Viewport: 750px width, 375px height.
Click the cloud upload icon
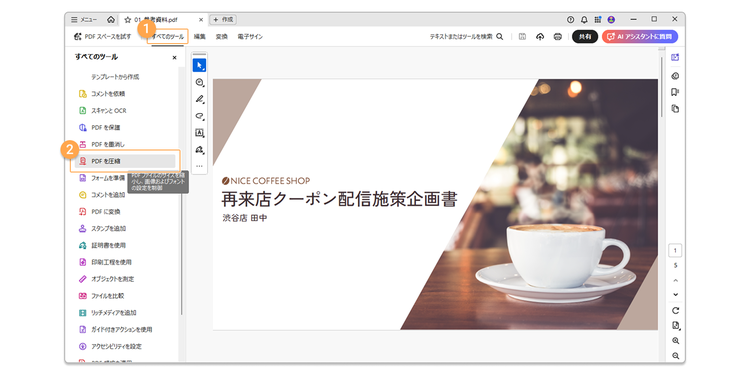pos(540,36)
